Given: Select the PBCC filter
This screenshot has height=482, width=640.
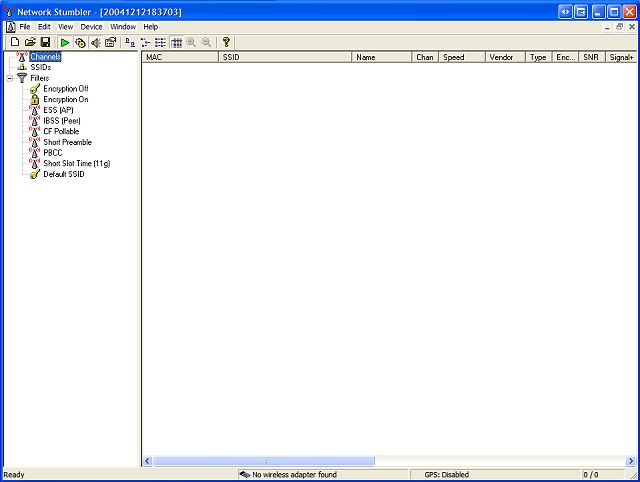Looking at the screenshot, I should [x=53, y=153].
